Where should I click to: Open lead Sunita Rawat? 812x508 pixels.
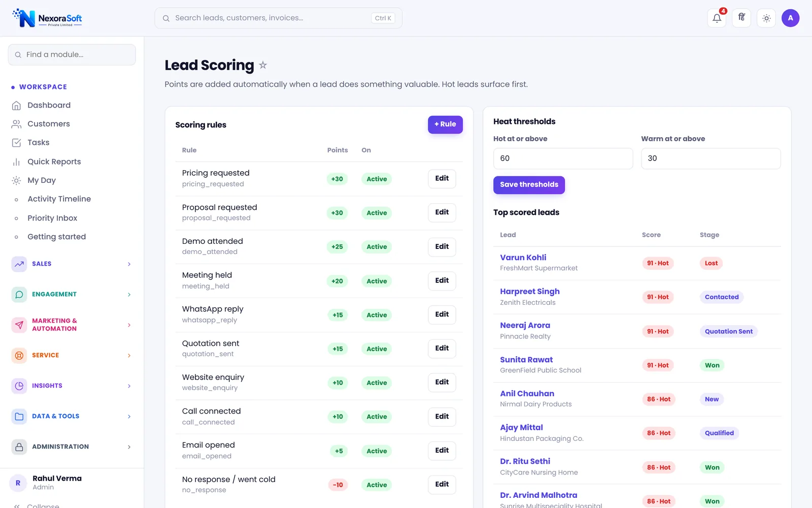click(526, 360)
